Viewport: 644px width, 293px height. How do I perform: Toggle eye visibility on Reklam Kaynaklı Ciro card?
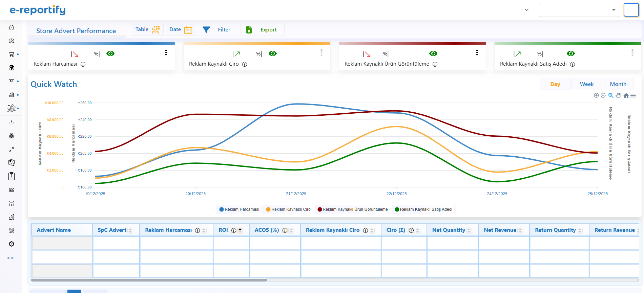[273, 53]
